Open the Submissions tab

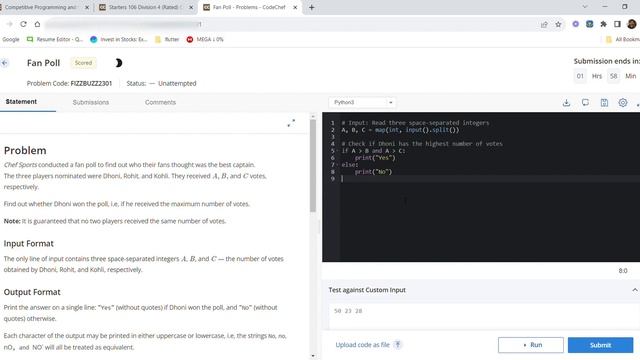(x=91, y=102)
